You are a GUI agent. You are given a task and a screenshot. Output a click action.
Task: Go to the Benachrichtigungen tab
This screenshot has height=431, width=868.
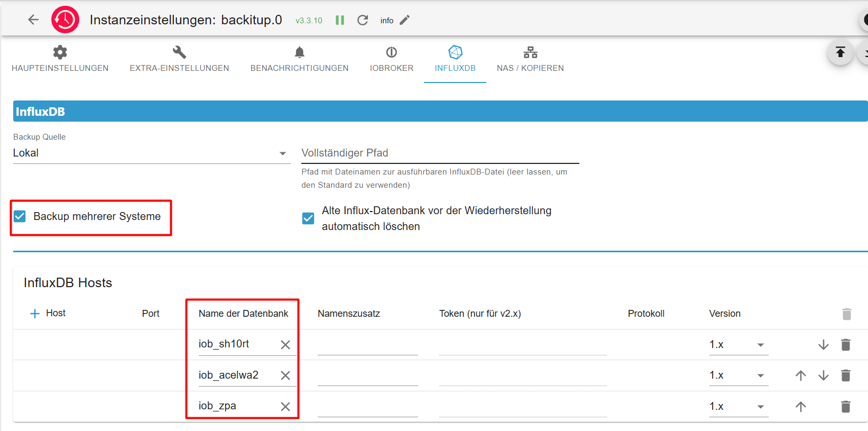(300, 59)
